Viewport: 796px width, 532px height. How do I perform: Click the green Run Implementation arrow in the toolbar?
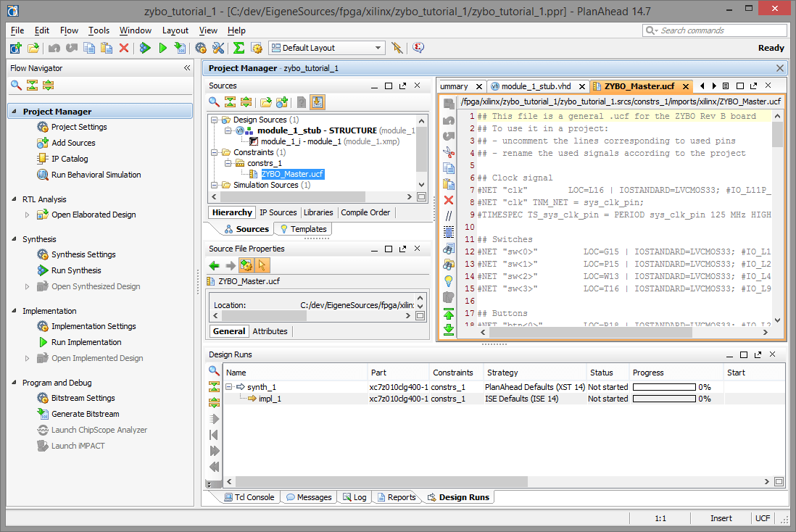(x=162, y=48)
